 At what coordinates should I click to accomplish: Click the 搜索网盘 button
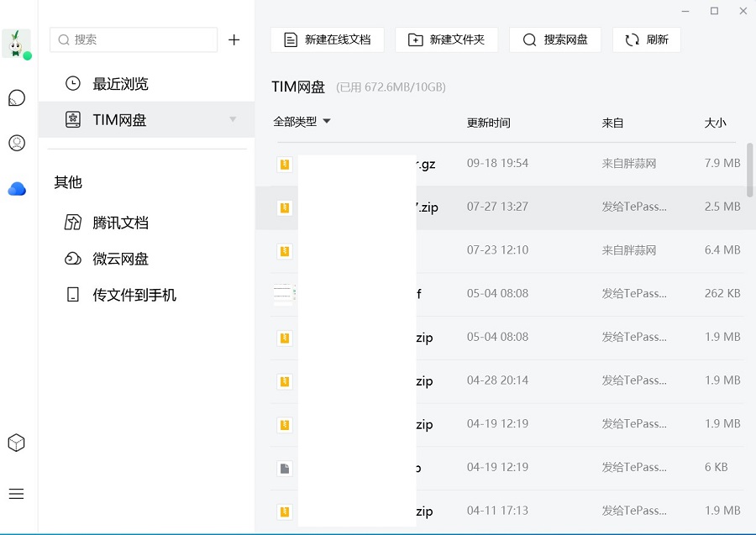coord(554,39)
